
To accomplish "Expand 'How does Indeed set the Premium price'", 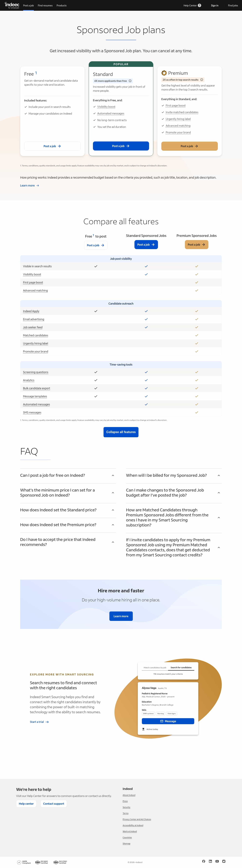I will (68, 525).
